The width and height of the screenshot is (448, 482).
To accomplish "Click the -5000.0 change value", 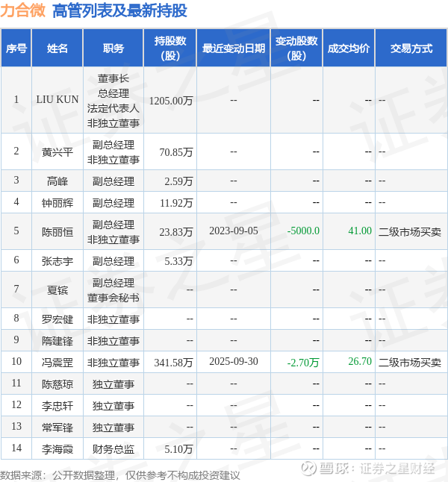I will tap(303, 231).
